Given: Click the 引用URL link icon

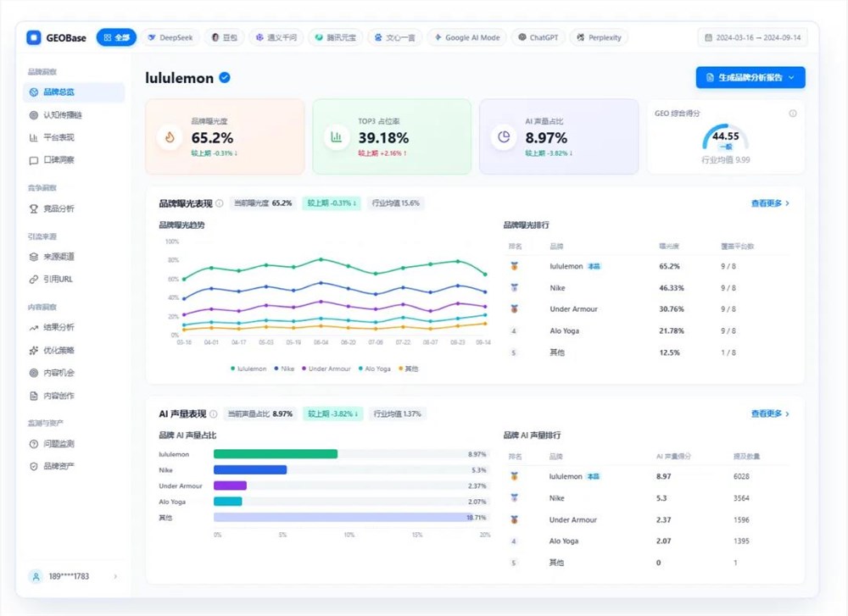Looking at the screenshot, I should [x=34, y=280].
